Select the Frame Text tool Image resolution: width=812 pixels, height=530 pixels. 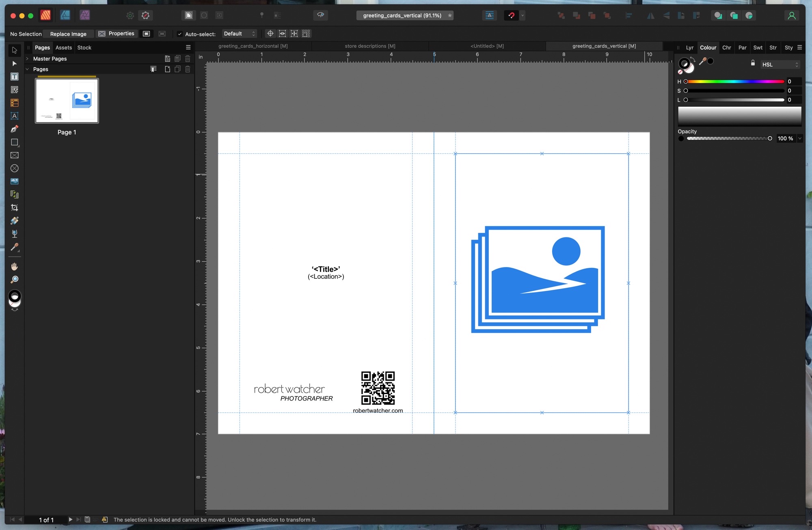tap(15, 77)
